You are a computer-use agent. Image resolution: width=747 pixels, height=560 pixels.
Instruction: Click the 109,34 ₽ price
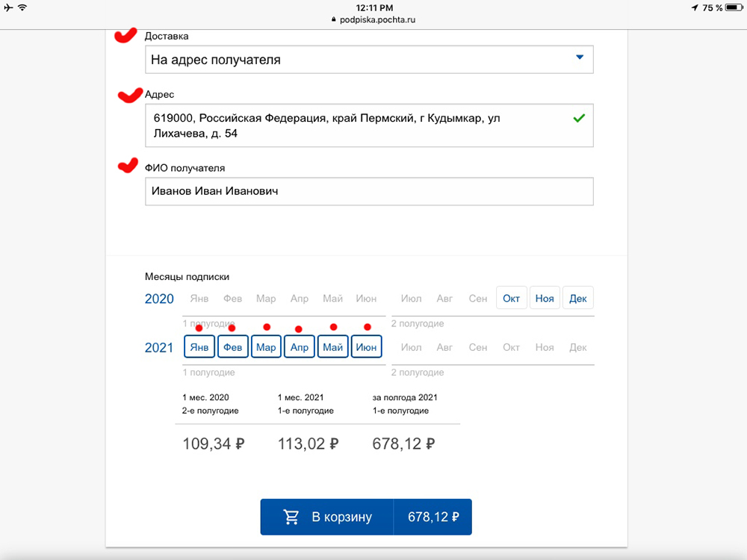tap(214, 444)
